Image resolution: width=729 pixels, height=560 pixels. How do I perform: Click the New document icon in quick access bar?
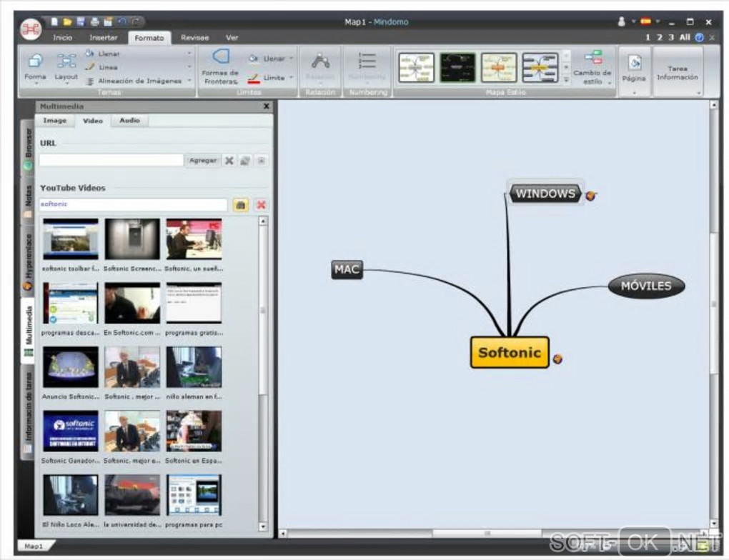54,21
